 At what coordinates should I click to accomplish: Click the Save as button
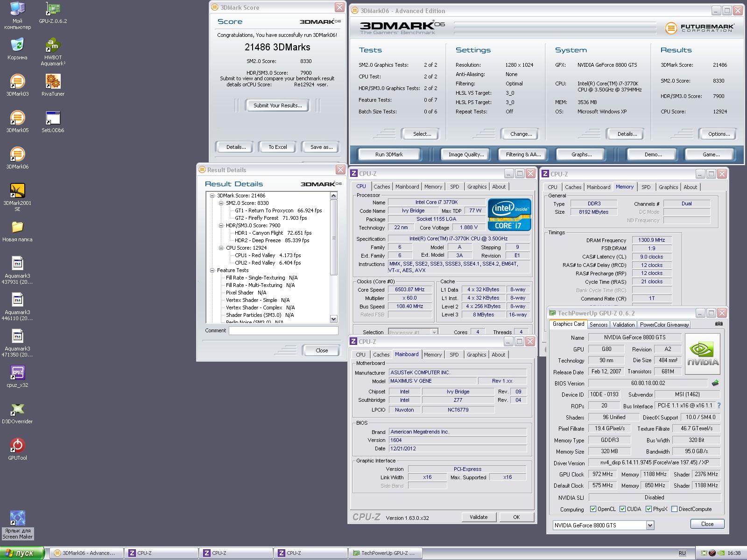[x=321, y=147]
